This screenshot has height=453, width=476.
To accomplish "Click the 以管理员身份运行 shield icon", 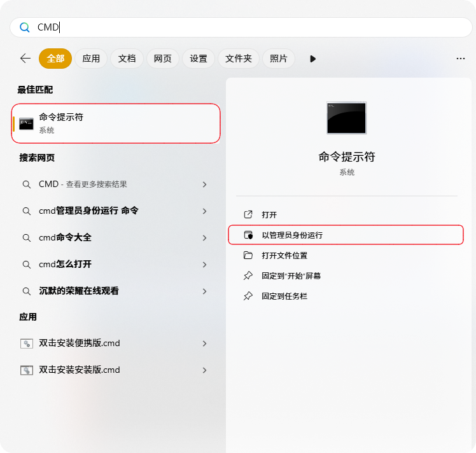I will pyautogui.click(x=248, y=235).
